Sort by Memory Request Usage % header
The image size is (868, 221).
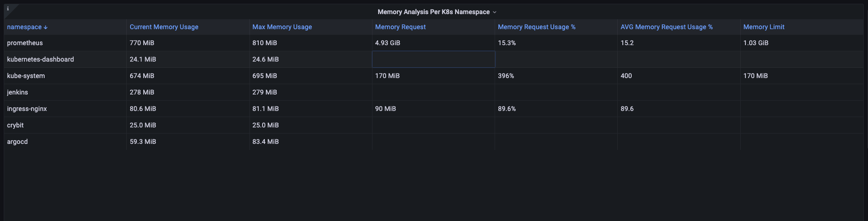[536, 27]
